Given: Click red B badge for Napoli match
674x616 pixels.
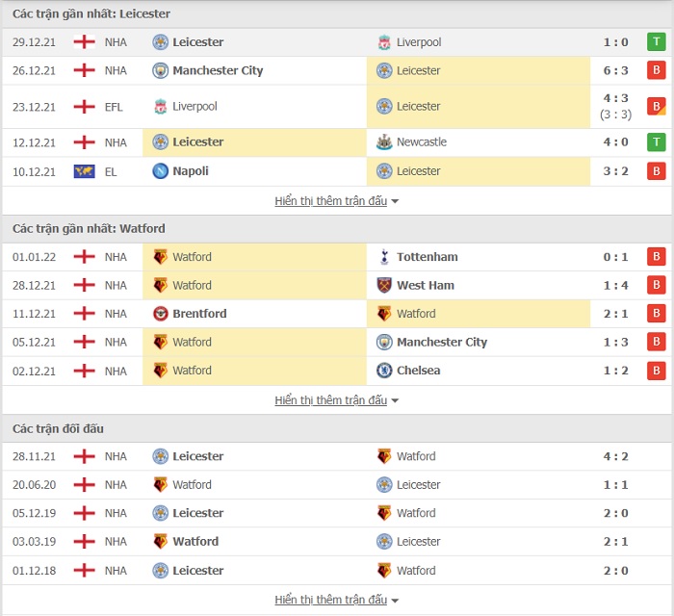Looking at the screenshot, I should [657, 171].
